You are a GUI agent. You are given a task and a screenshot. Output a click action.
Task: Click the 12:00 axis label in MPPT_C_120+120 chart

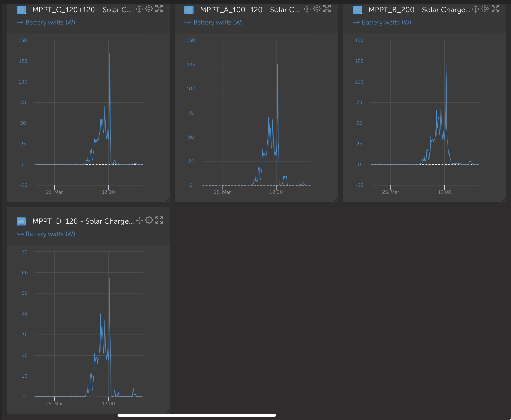pos(108,192)
